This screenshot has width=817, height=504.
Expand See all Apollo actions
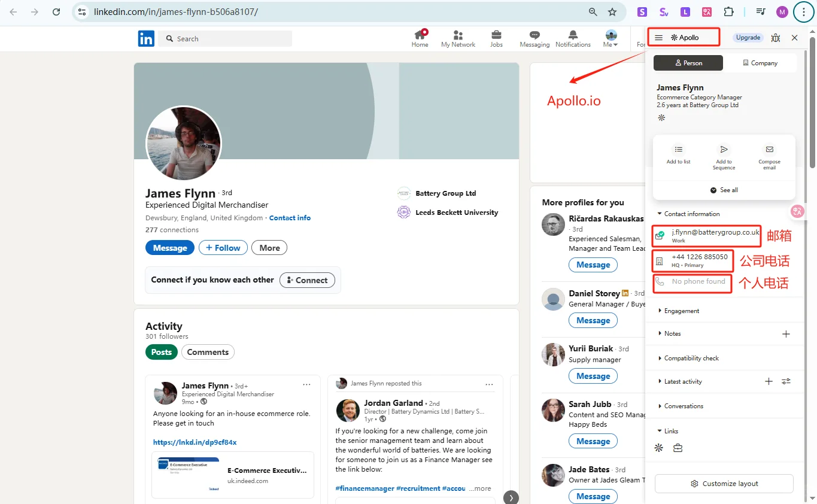point(724,190)
